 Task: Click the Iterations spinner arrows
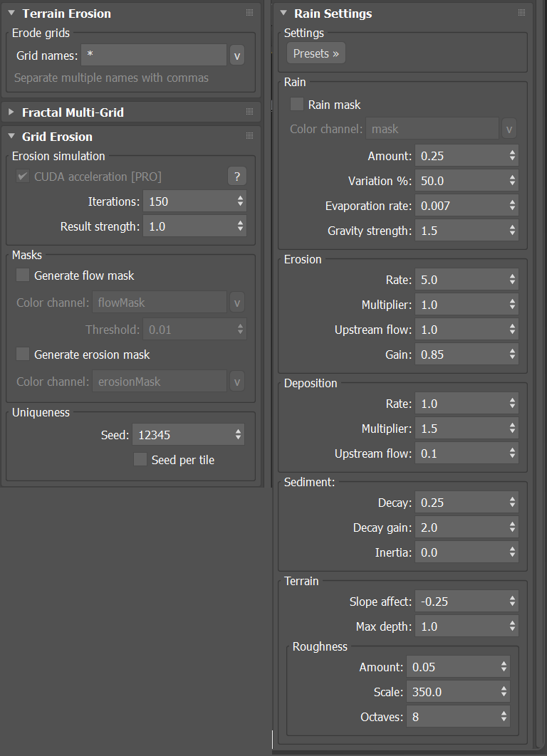(240, 201)
